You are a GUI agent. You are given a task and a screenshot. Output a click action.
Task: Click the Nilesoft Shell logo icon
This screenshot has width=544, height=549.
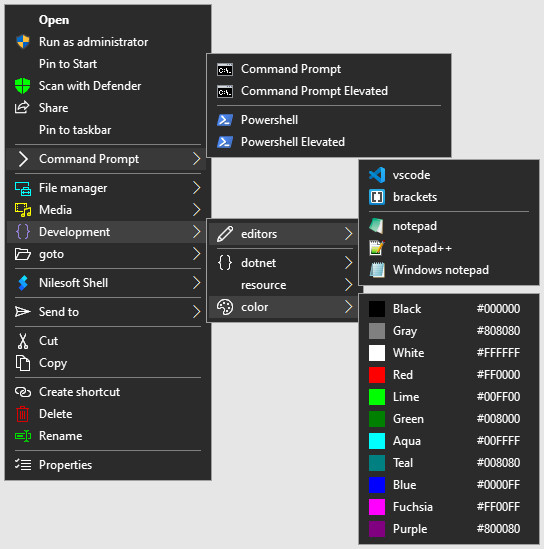tap(23, 283)
